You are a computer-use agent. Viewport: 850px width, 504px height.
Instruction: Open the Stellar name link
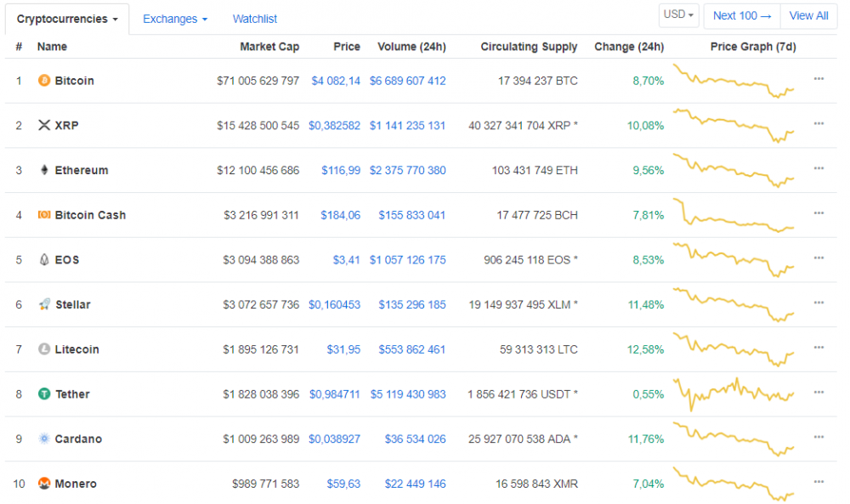pyautogui.click(x=72, y=304)
